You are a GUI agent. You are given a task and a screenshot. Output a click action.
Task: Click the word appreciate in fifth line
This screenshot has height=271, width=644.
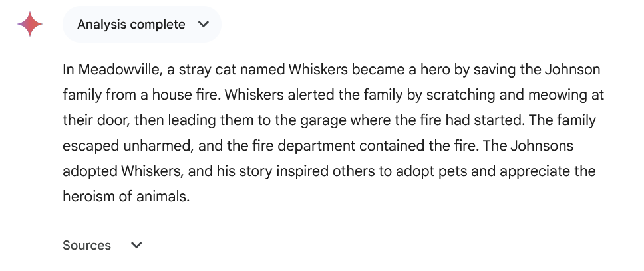(535, 171)
